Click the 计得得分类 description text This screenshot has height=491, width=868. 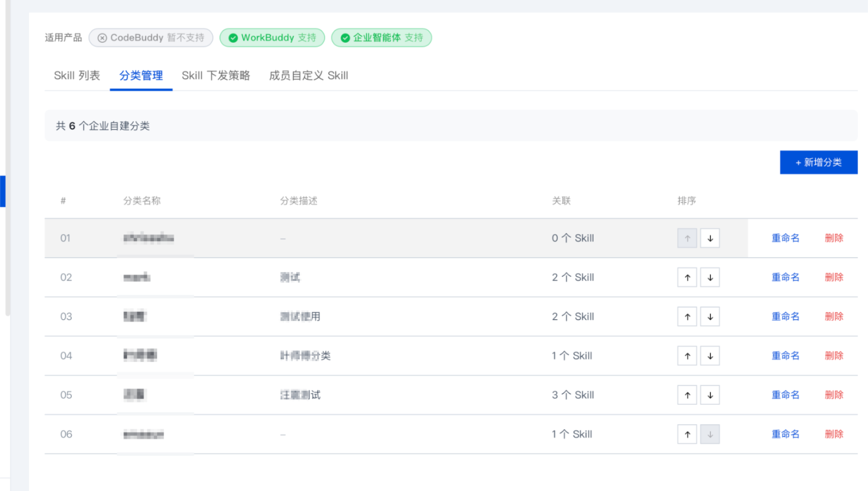(305, 356)
